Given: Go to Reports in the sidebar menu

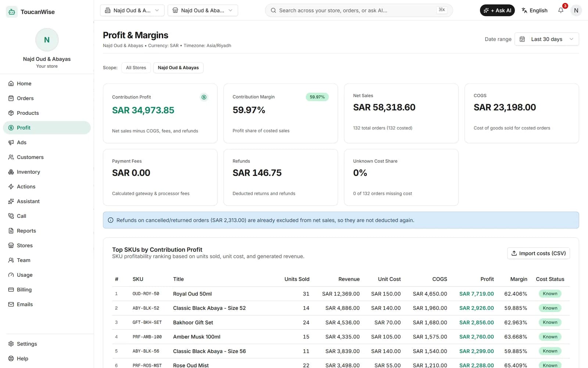Looking at the screenshot, I should [x=47, y=231].
